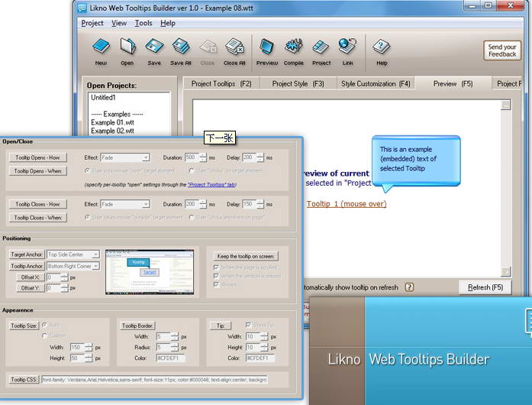The width and height of the screenshot is (532, 405).
Task: Adjust the Tooltip Opens Delay spinner
Action: pos(260,157)
